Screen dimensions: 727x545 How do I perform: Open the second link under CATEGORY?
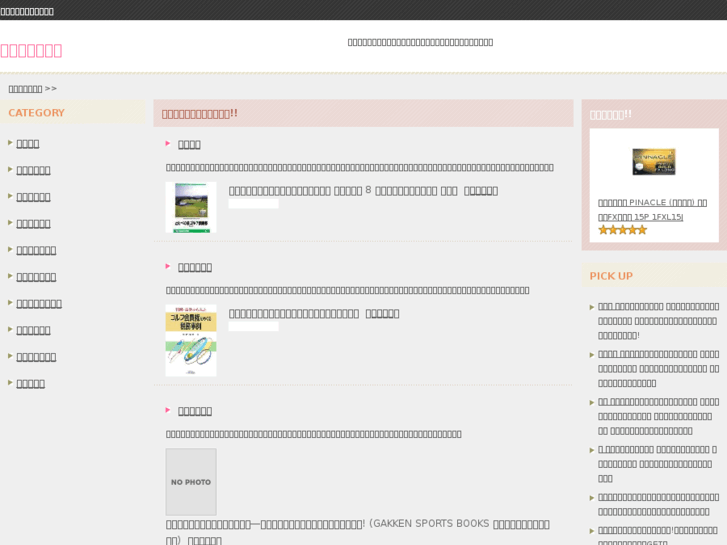(33, 170)
